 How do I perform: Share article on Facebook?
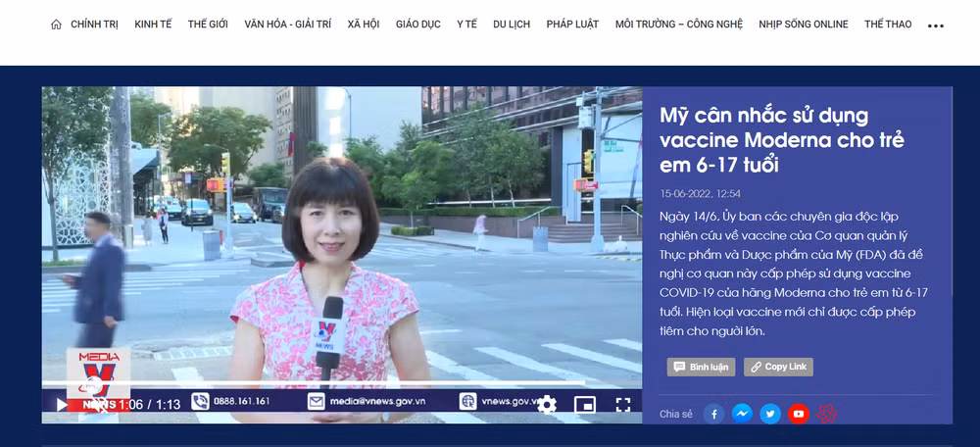coord(714,414)
